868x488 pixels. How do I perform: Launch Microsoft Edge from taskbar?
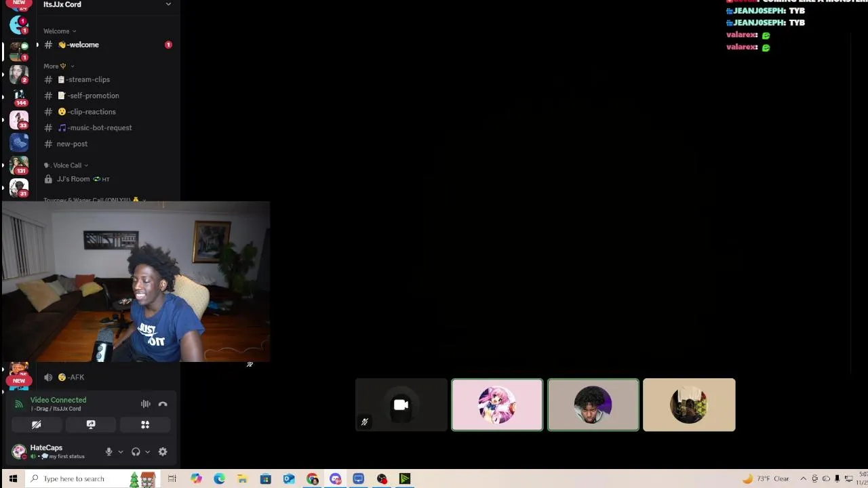pyautogui.click(x=219, y=479)
